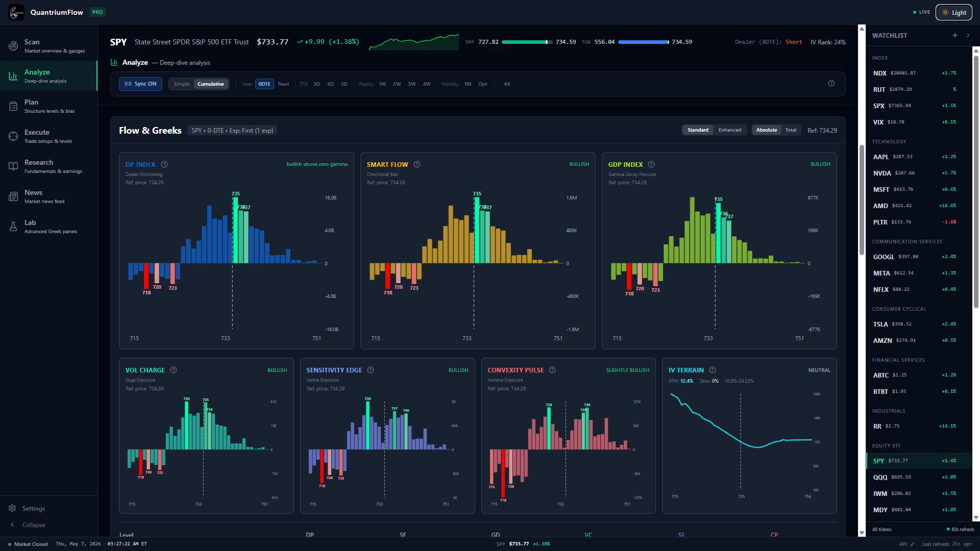Click the main content vertical scrollbar
This screenshot has height=551, width=980.
click(862, 200)
